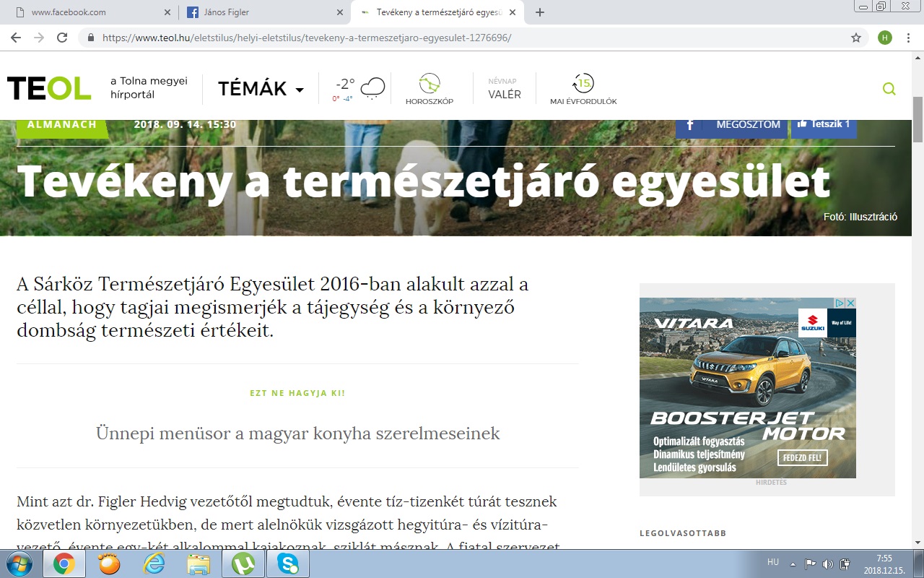Open the Ünnepi menüsor article link
This screenshot has height=578, width=924.
[297, 433]
